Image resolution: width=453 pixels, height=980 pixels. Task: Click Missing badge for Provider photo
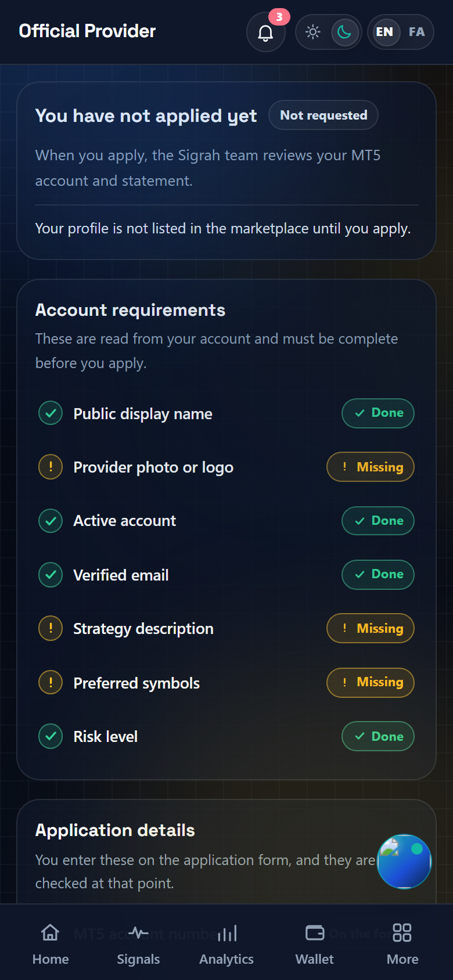coord(371,467)
